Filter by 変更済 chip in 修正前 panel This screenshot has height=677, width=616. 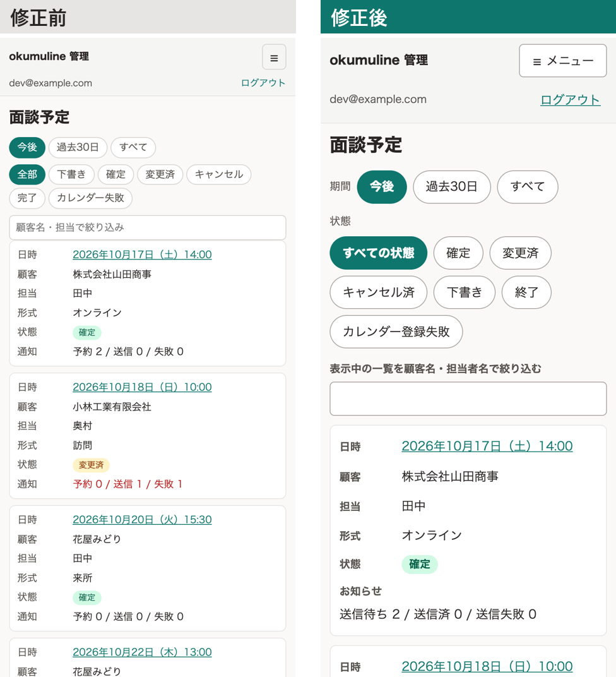pos(160,174)
